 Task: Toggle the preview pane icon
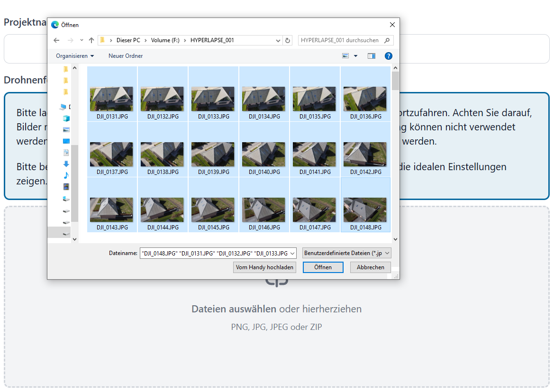click(372, 56)
